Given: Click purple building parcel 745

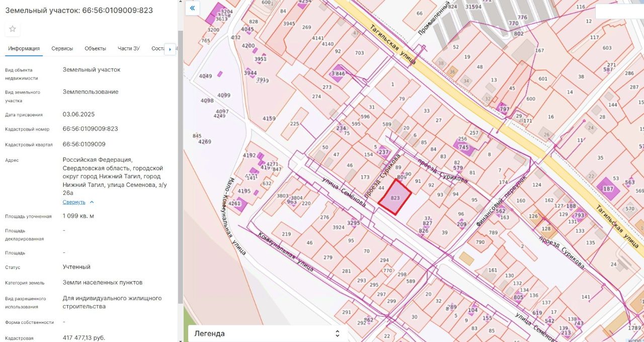Looking at the screenshot, I should click(463, 147).
